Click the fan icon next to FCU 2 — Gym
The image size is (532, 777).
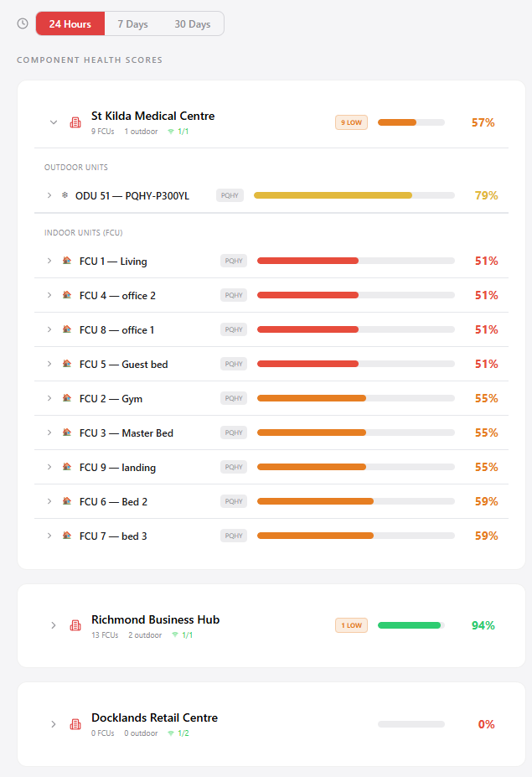67,398
